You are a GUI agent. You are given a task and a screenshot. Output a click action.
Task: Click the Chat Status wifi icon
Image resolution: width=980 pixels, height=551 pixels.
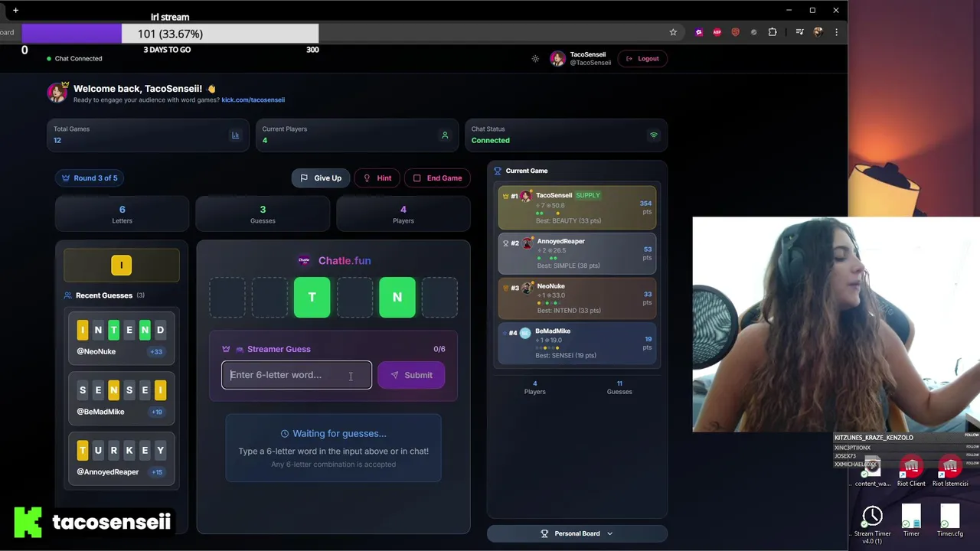[654, 135]
